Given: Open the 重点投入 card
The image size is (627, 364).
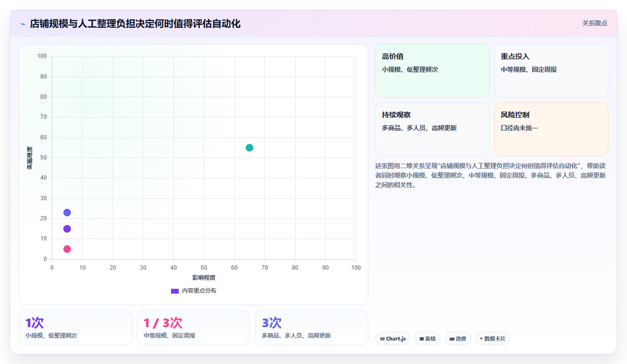Looking at the screenshot, I should click(x=551, y=71).
